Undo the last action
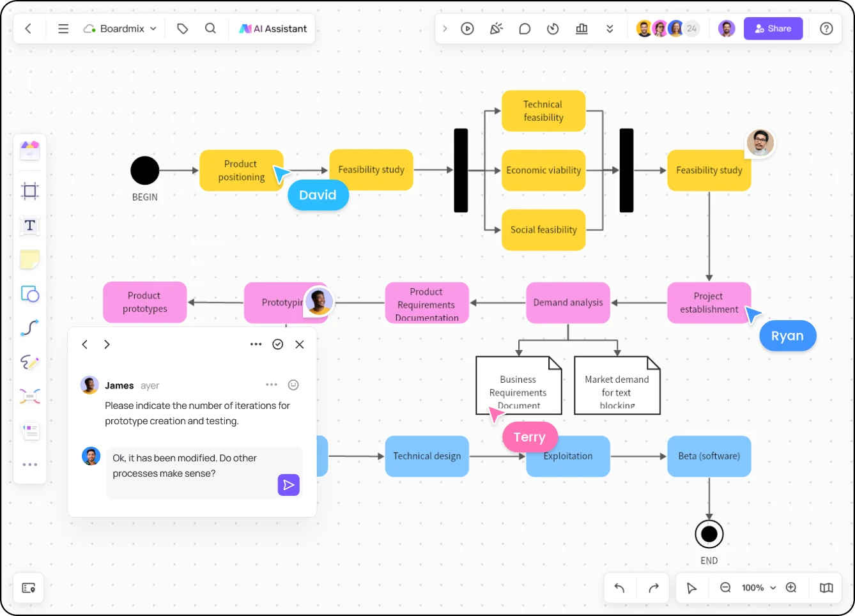Image resolution: width=855 pixels, height=616 pixels. click(619, 588)
